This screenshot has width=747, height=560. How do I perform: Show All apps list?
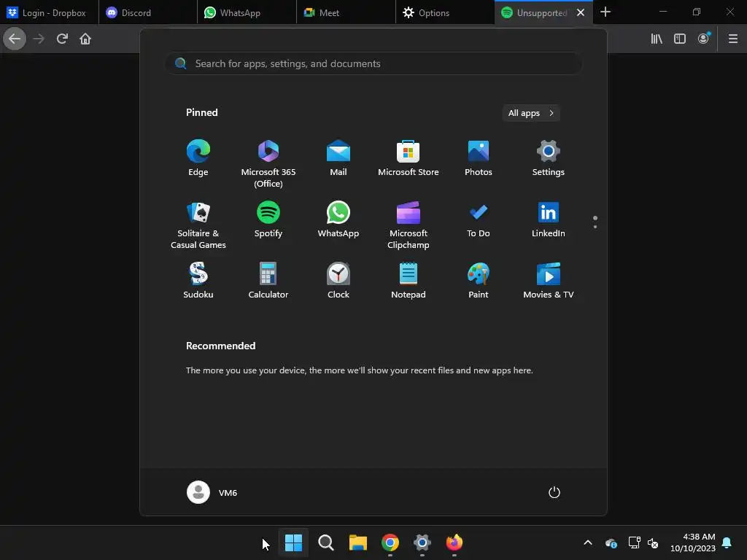531,113
